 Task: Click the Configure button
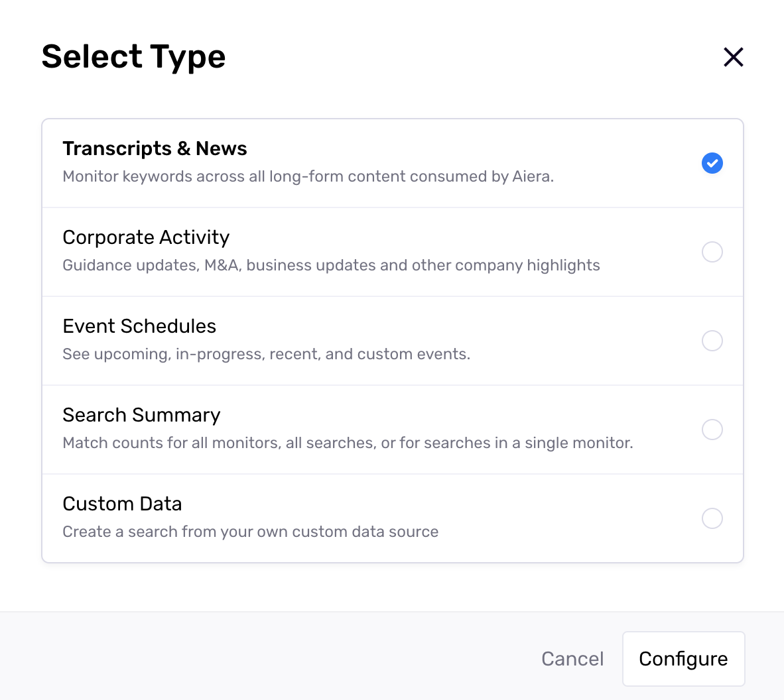tap(683, 659)
